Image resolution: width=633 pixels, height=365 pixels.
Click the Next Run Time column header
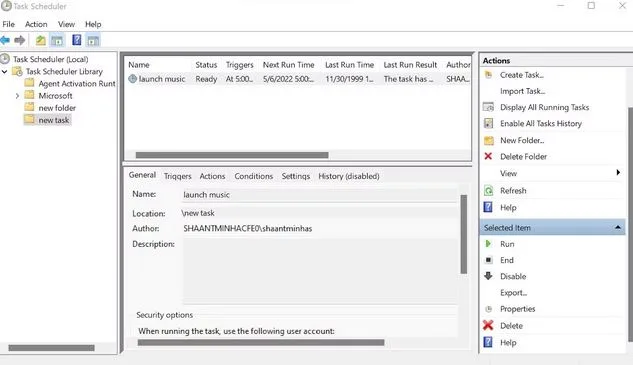click(x=288, y=65)
